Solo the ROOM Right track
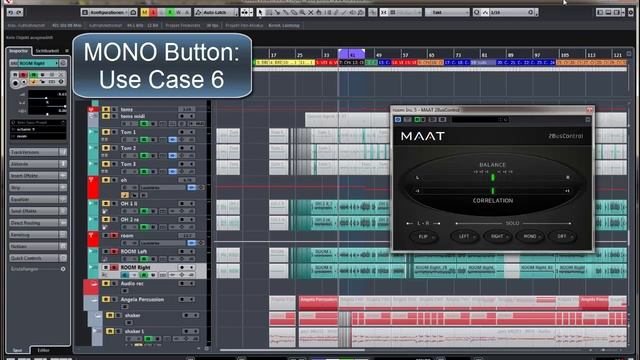The height and width of the screenshot is (360, 640). 114,267
